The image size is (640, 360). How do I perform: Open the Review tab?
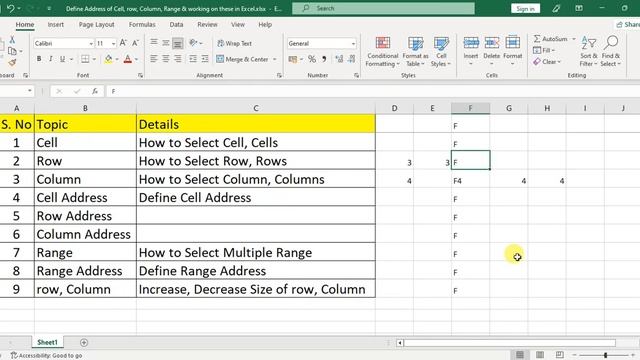coord(207,24)
